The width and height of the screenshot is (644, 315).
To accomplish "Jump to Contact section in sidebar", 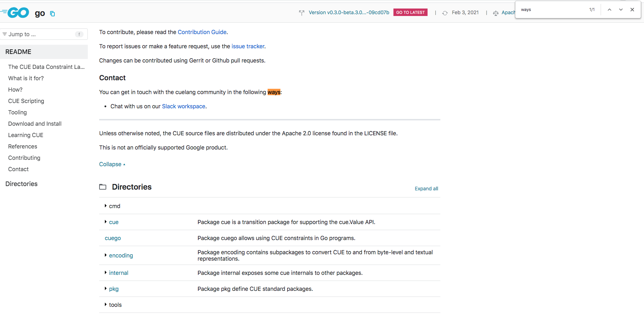I will [x=18, y=169].
